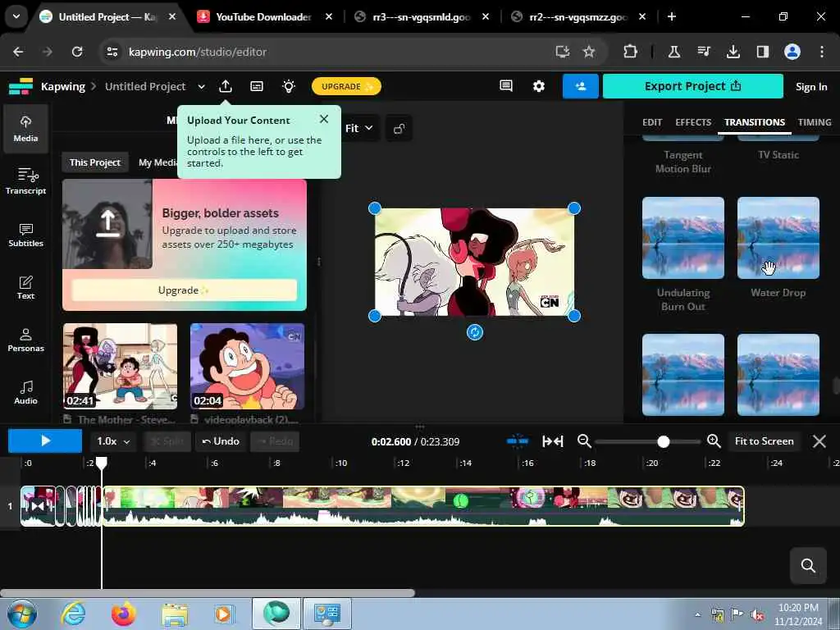The width and height of the screenshot is (840, 630).
Task: Switch to the EDIT tab
Action: coord(652,122)
